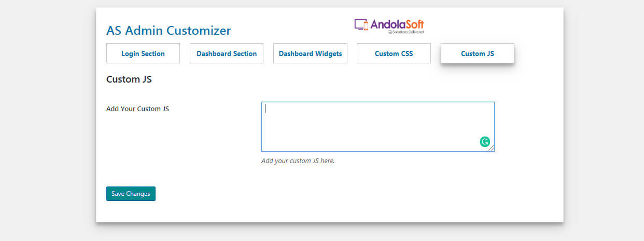644x241 pixels.
Task: Click the AndolaSoft wordmark text
Action: coord(397,24)
